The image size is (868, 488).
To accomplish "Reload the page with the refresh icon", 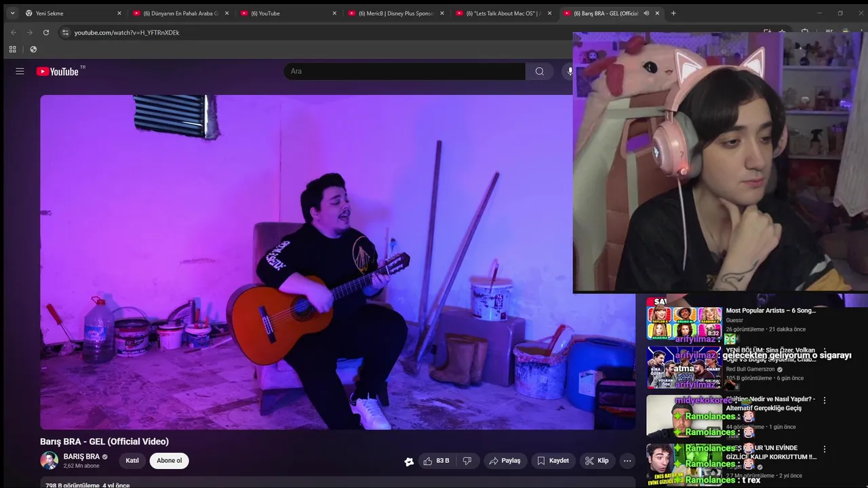I will 46,33.
